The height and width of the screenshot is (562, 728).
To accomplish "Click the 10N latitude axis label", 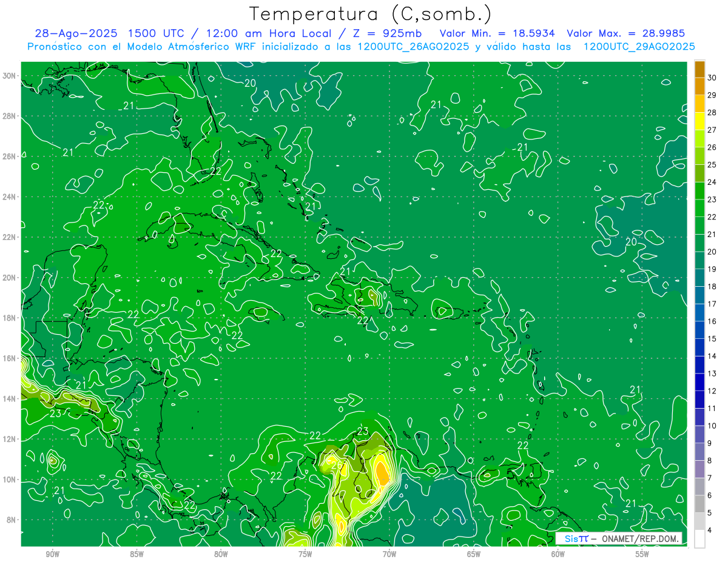I will 9,480.
